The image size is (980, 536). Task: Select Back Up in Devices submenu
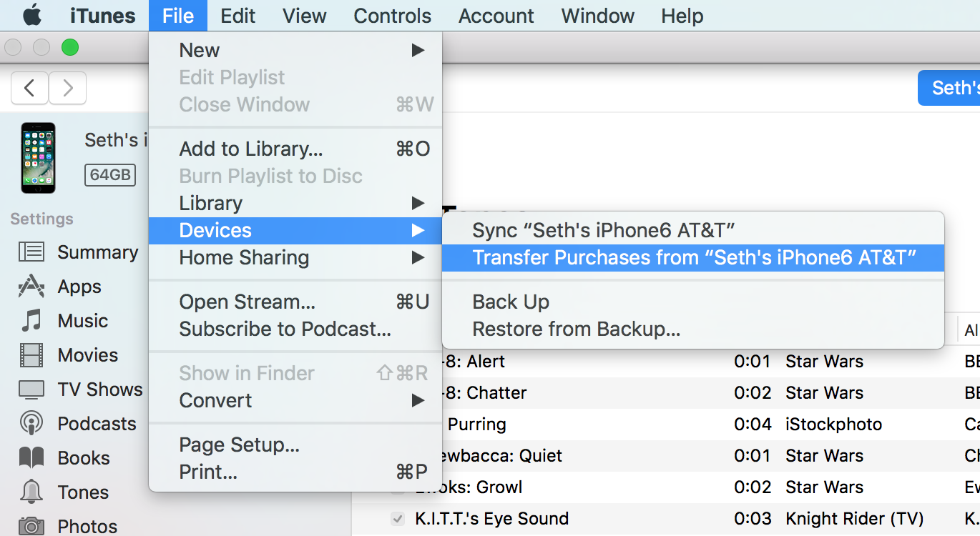coord(511,302)
